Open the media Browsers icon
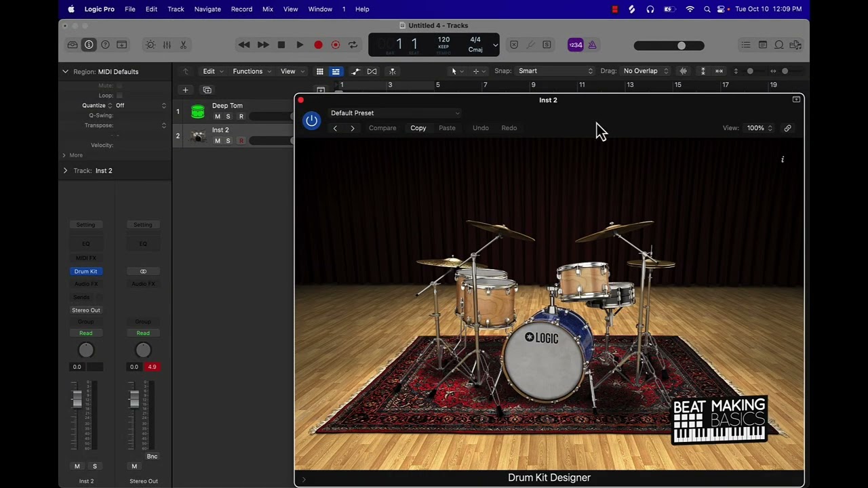The image size is (868, 488). pyautogui.click(x=795, y=45)
